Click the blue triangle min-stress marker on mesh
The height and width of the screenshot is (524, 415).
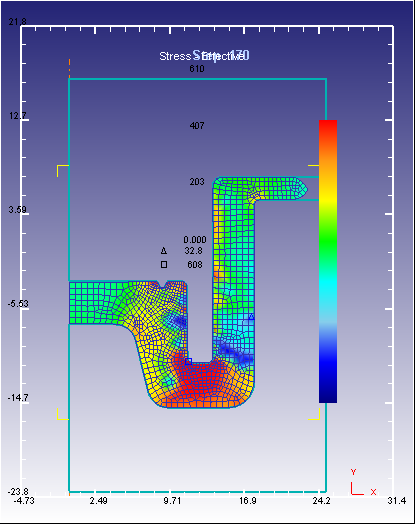tap(251, 316)
